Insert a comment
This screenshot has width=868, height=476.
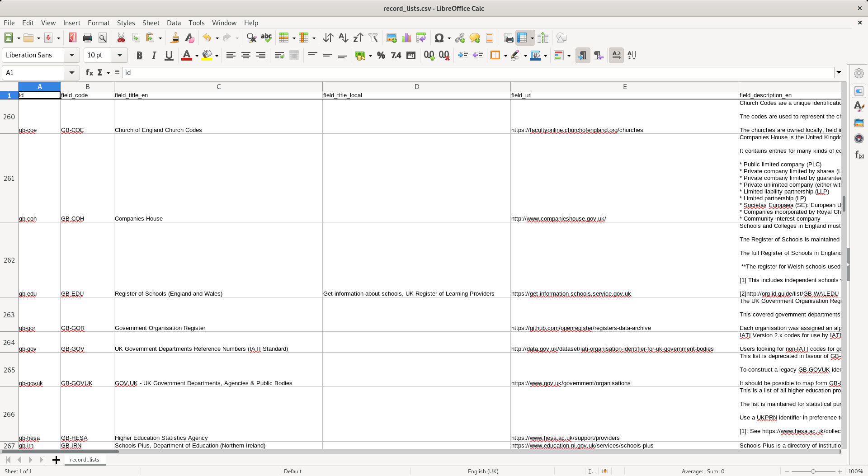pos(475,38)
